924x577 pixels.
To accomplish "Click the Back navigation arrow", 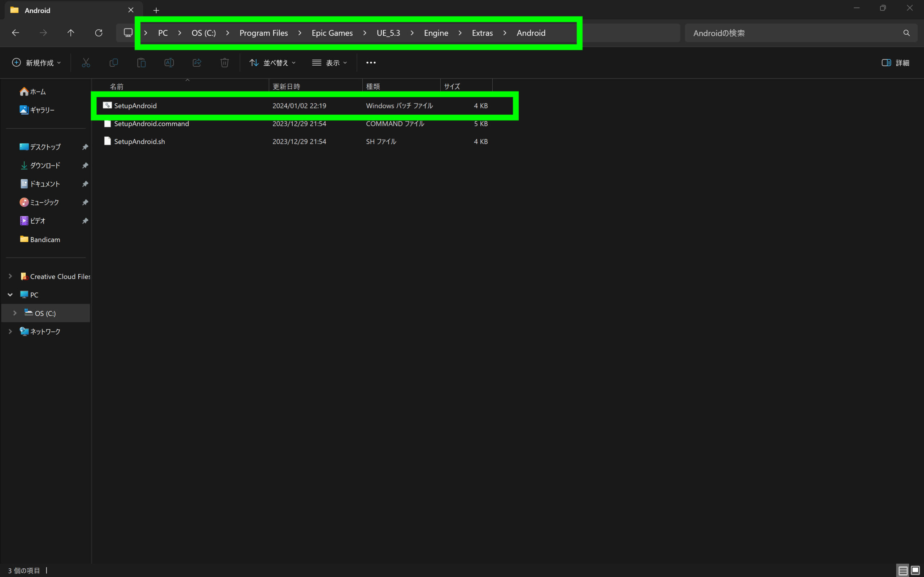I will point(16,33).
